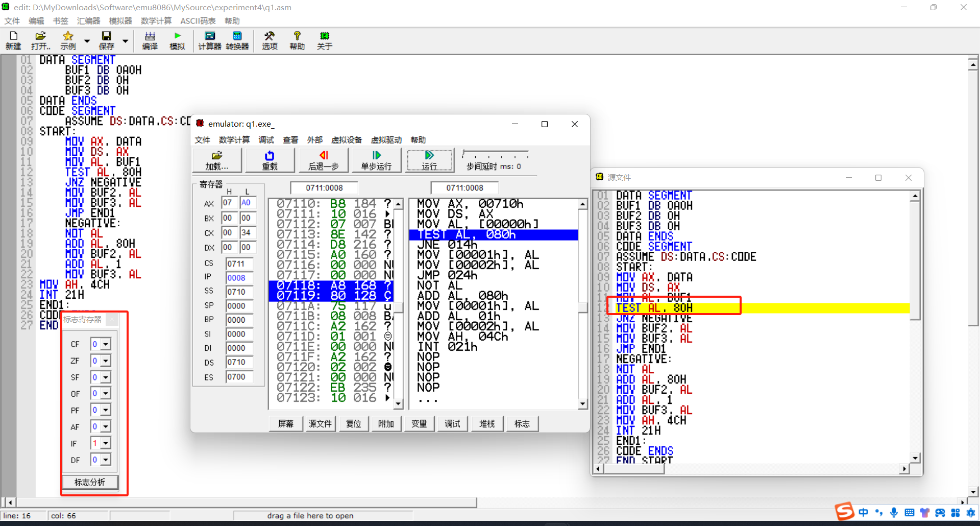
Task: Step back with 后退一步 button
Action: click(324, 160)
